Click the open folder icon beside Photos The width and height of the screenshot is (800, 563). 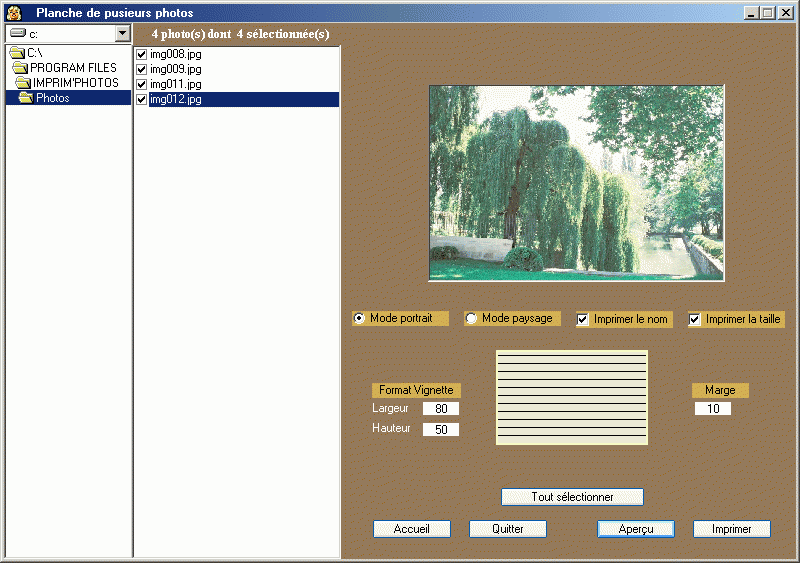point(26,97)
